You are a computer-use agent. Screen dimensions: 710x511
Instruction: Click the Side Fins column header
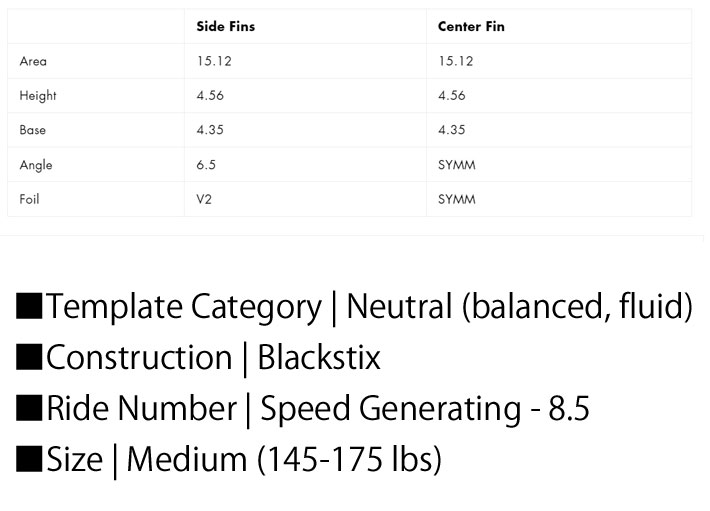[x=225, y=27]
